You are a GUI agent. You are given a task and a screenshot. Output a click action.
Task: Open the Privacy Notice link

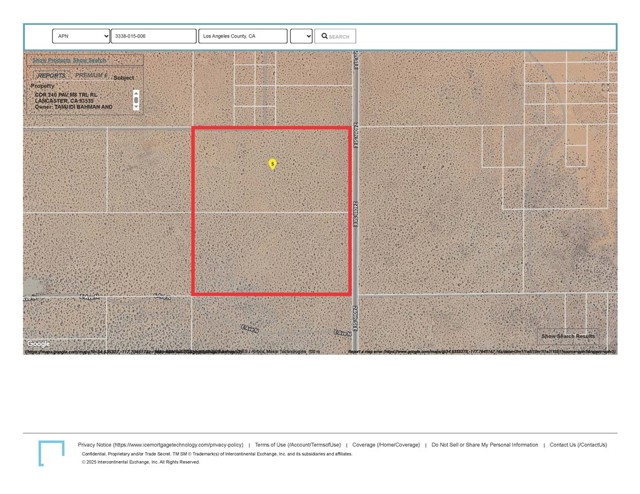pyautogui.click(x=160, y=445)
